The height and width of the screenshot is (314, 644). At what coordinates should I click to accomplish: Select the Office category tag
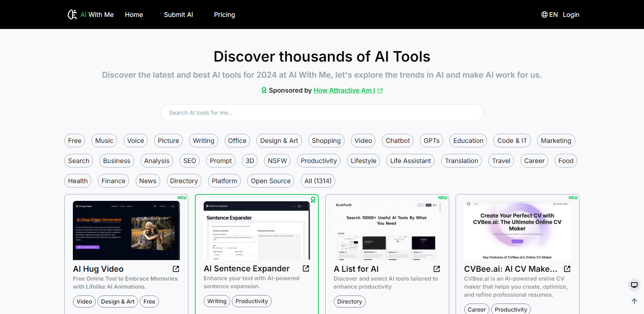pos(237,140)
